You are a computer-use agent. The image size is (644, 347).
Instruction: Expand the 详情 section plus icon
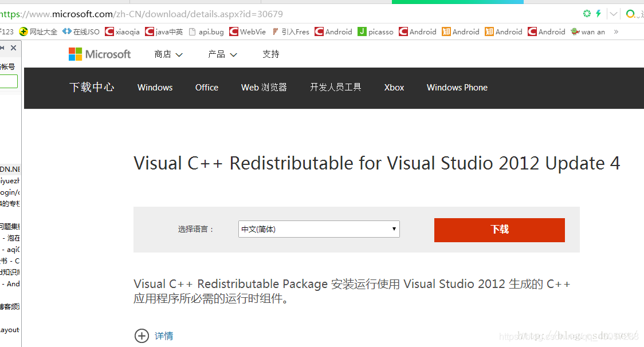142,336
